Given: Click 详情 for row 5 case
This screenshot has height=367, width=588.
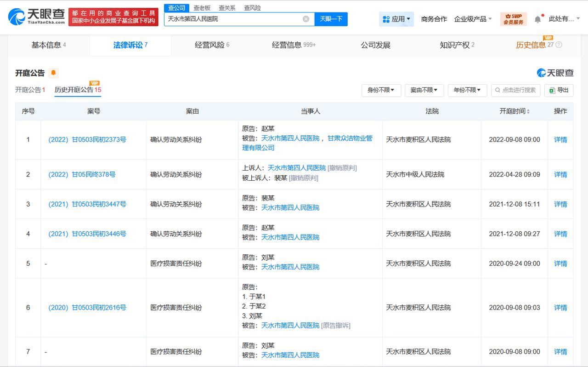Looking at the screenshot, I should (560, 264).
